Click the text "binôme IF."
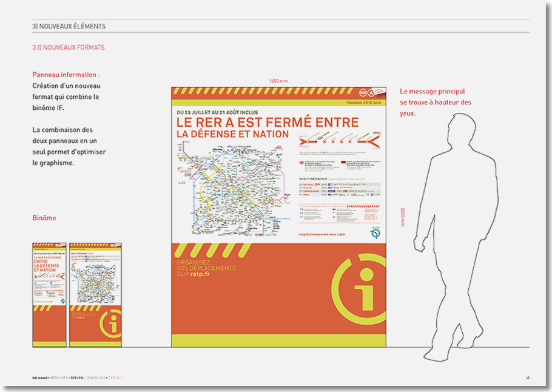This screenshot has width=552, height=392. coord(49,108)
